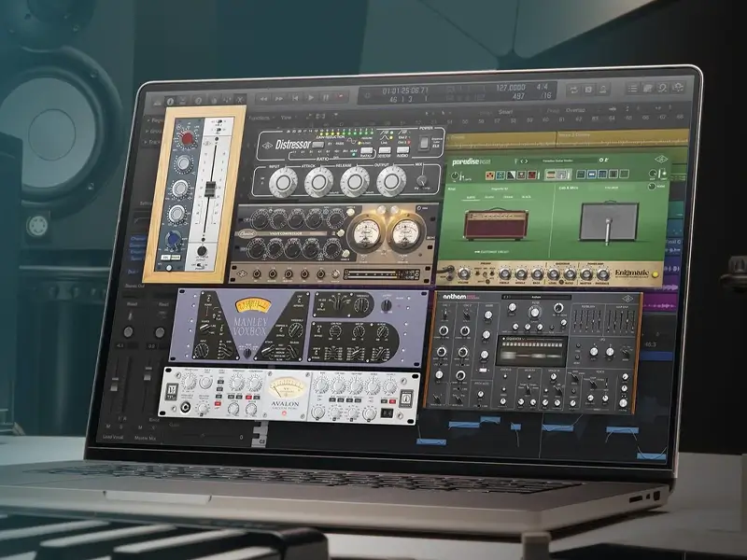Click the red gain knob on the channel strip
The image size is (747, 560).
[x=186, y=138]
